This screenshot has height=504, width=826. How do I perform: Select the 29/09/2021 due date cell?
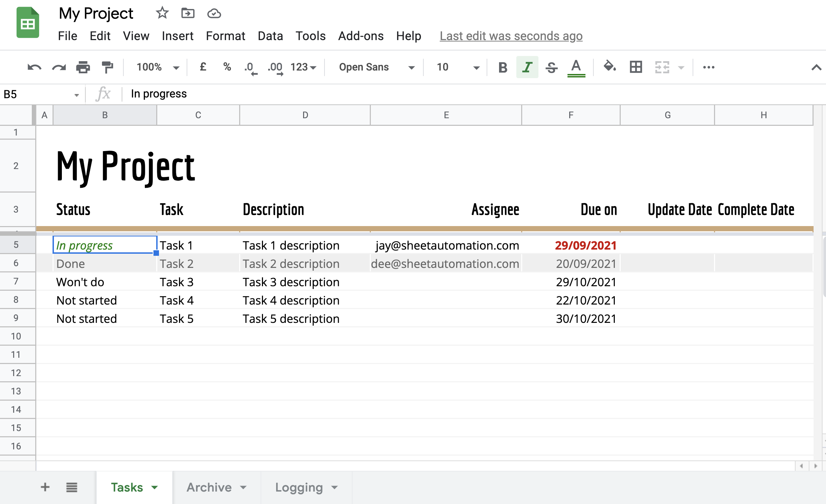(x=571, y=245)
